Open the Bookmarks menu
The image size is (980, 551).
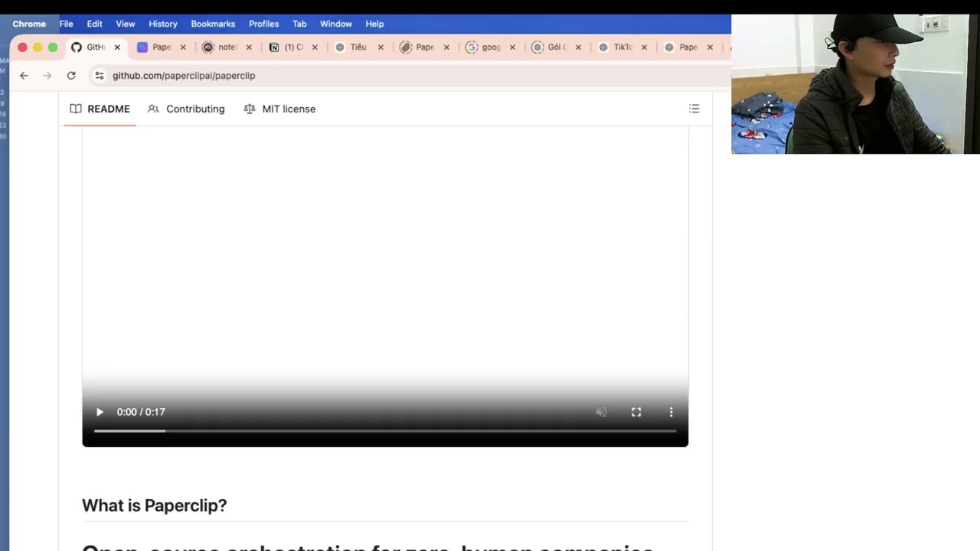[213, 24]
